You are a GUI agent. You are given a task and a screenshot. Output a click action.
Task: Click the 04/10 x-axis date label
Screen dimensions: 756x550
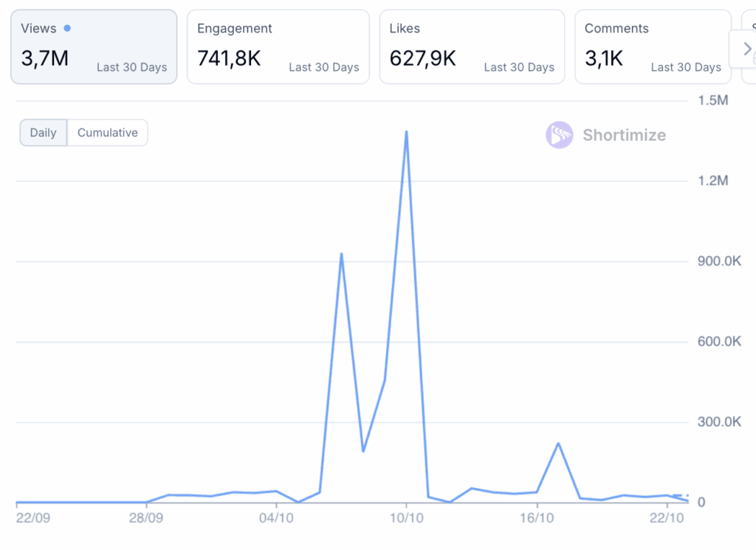[276, 518]
